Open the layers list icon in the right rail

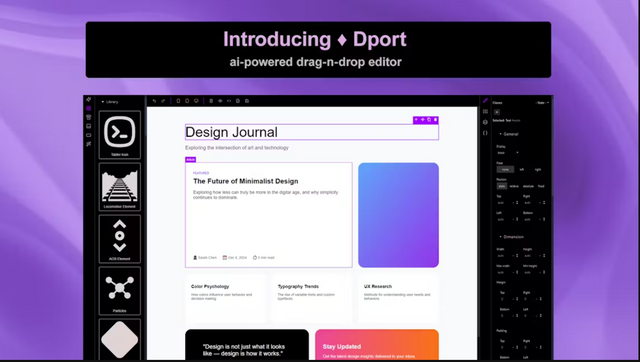point(485,111)
